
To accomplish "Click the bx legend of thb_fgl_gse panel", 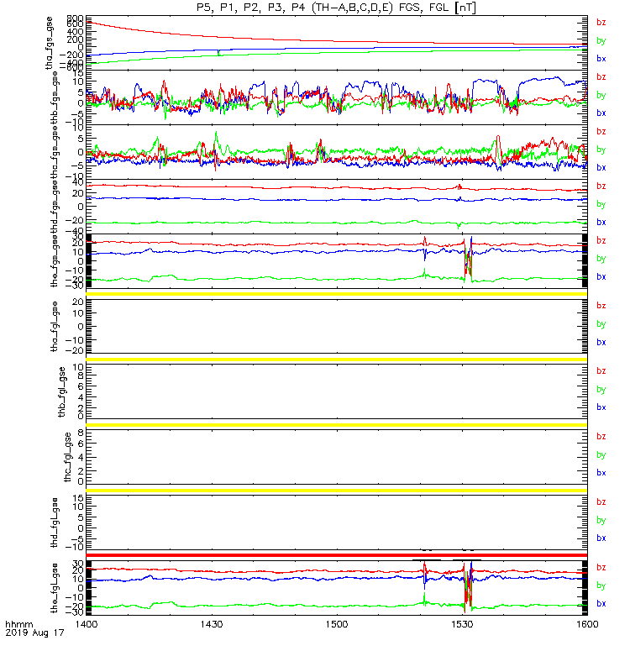I will (601, 407).
